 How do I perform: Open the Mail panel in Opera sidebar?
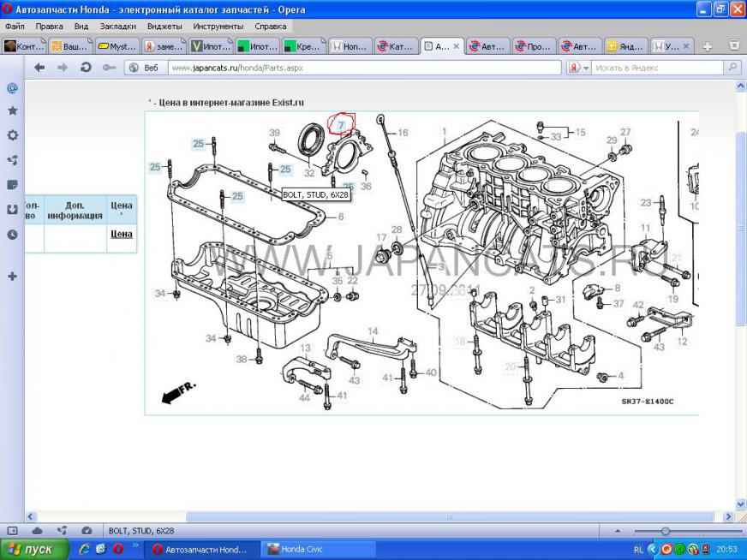click(x=12, y=88)
